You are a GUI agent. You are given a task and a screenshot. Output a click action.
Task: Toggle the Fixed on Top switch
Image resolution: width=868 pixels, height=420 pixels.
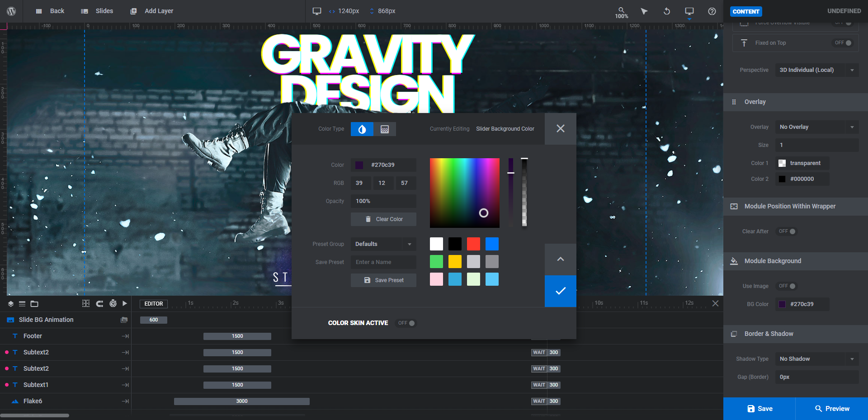[843, 43]
